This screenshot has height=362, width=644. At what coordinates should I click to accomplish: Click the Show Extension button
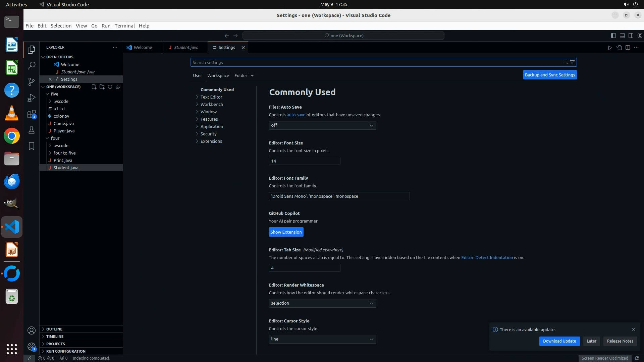(x=286, y=232)
